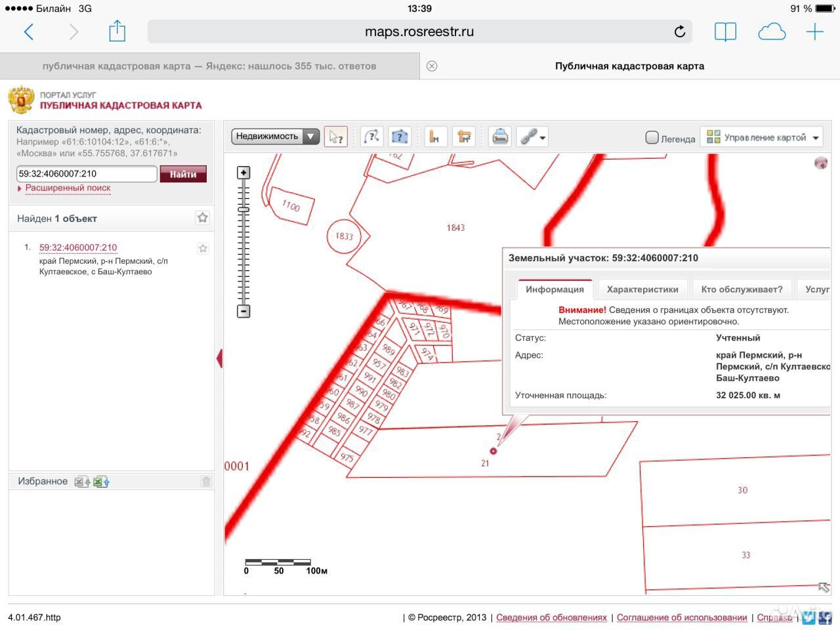The width and height of the screenshot is (840, 630).
Task: Open the map link chain dropdown
Action: [532, 136]
